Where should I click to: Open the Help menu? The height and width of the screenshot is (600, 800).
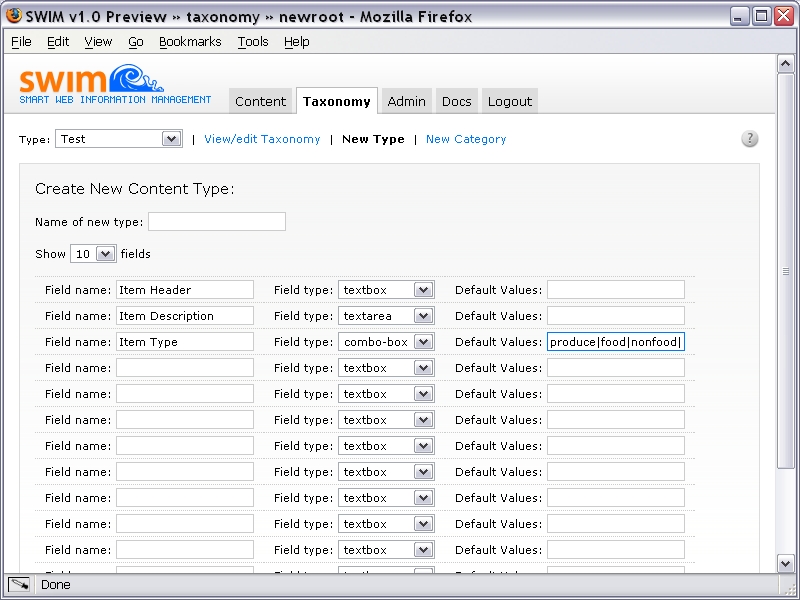pos(296,42)
